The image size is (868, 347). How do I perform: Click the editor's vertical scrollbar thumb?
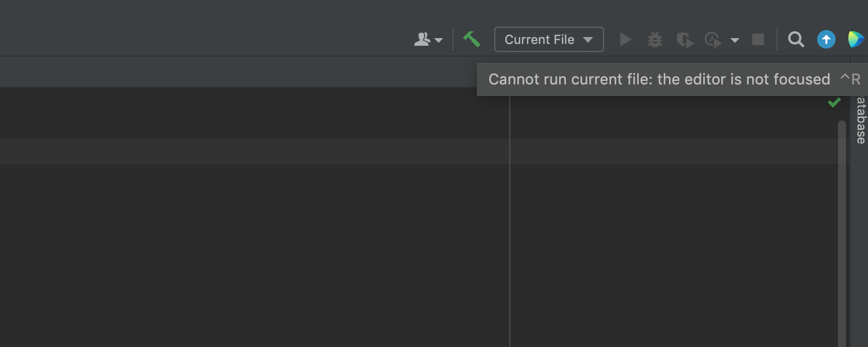coord(842,231)
